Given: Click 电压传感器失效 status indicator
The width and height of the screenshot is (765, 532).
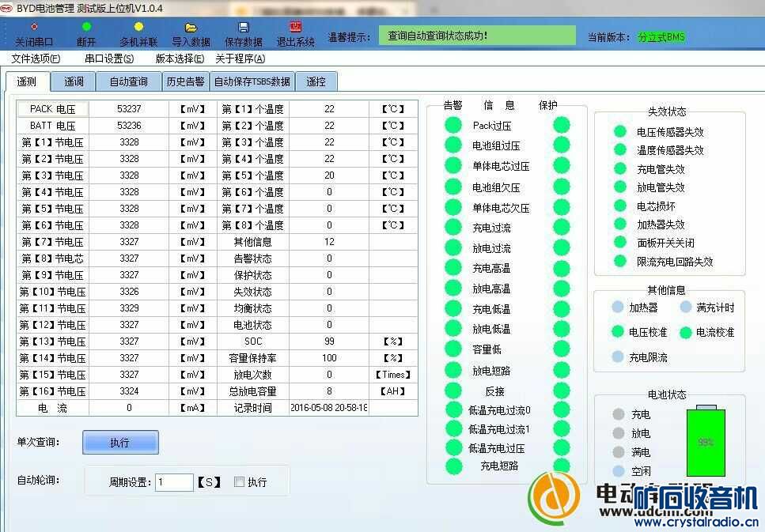Looking at the screenshot, I should click(620, 131).
